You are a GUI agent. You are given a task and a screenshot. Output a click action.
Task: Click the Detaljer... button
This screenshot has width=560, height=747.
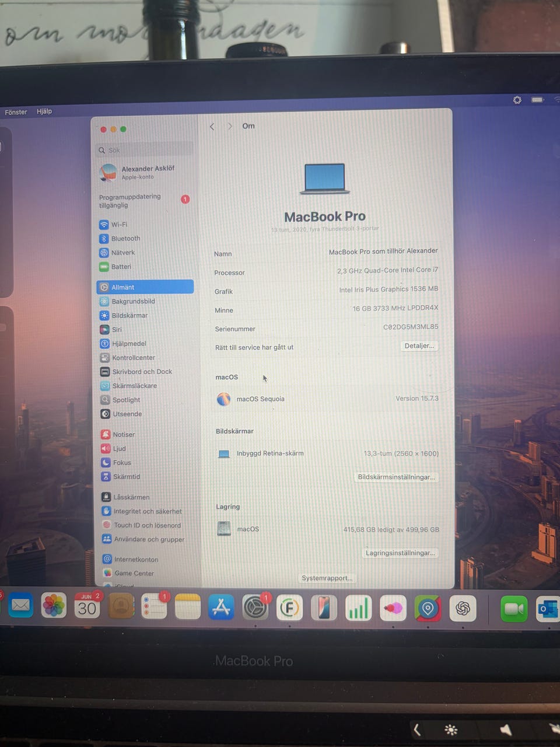[x=419, y=345]
